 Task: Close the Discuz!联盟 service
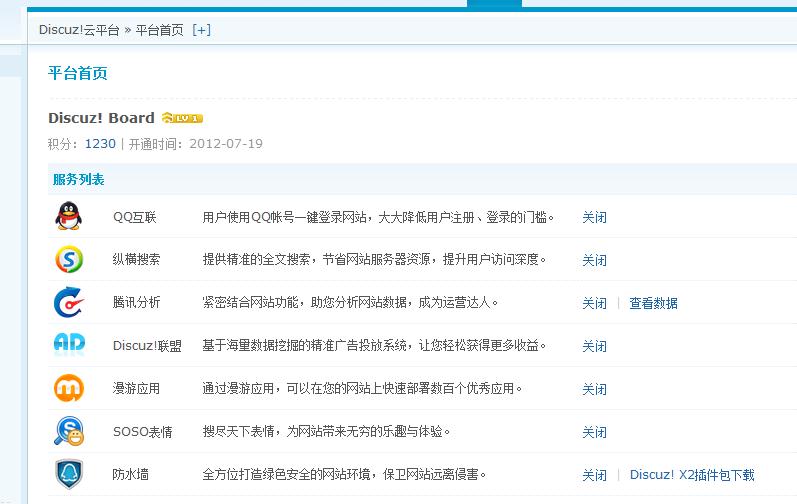[x=594, y=346]
